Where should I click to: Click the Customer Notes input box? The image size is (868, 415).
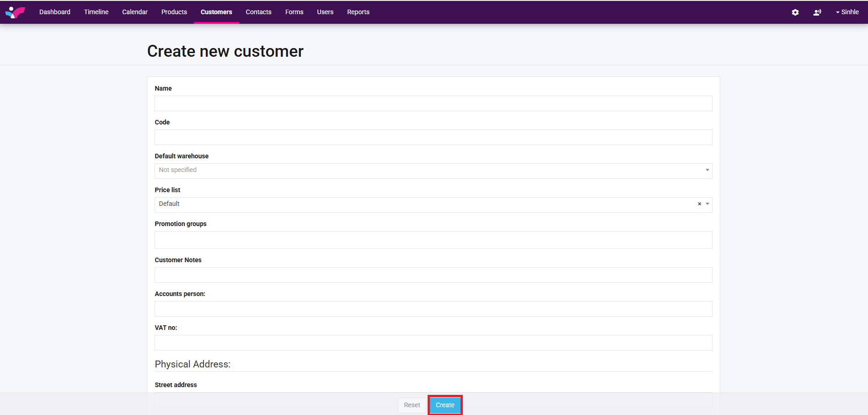point(433,275)
